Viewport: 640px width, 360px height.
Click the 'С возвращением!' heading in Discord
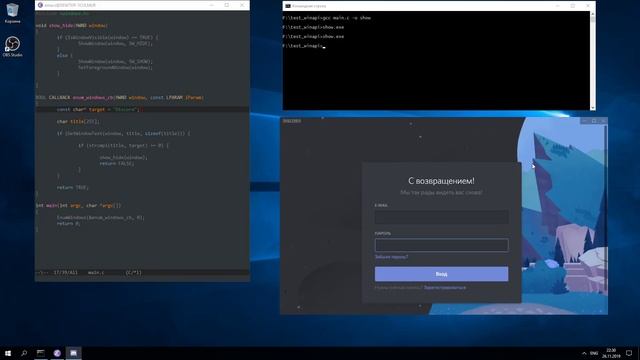click(441, 181)
